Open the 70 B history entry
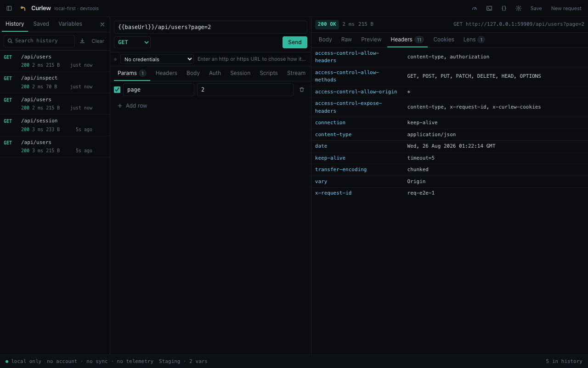 coord(55,82)
